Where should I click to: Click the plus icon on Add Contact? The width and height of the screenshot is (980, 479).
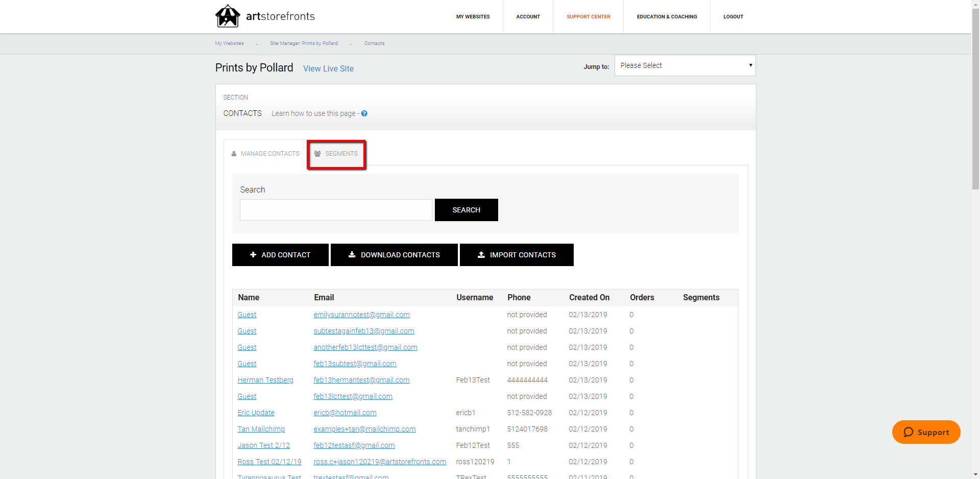tap(253, 255)
